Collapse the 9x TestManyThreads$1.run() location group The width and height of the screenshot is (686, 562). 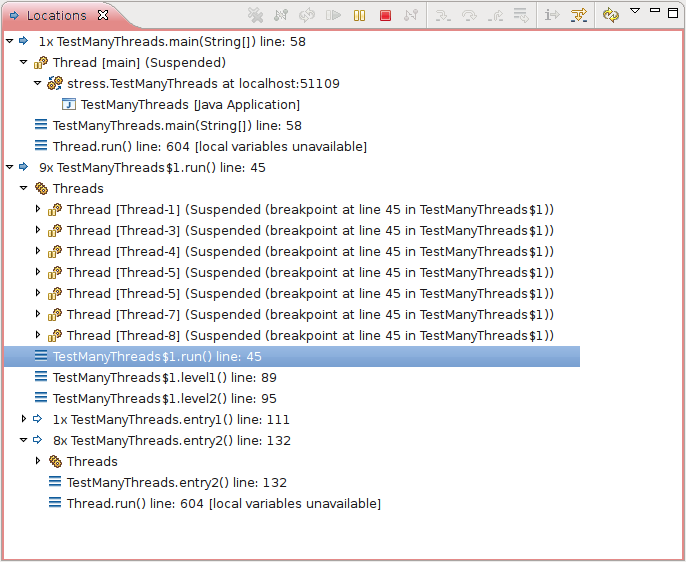click(10, 167)
